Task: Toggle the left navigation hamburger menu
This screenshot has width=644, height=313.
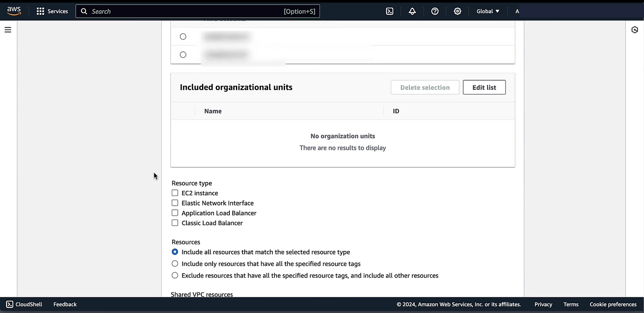Action: (x=8, y=30)
